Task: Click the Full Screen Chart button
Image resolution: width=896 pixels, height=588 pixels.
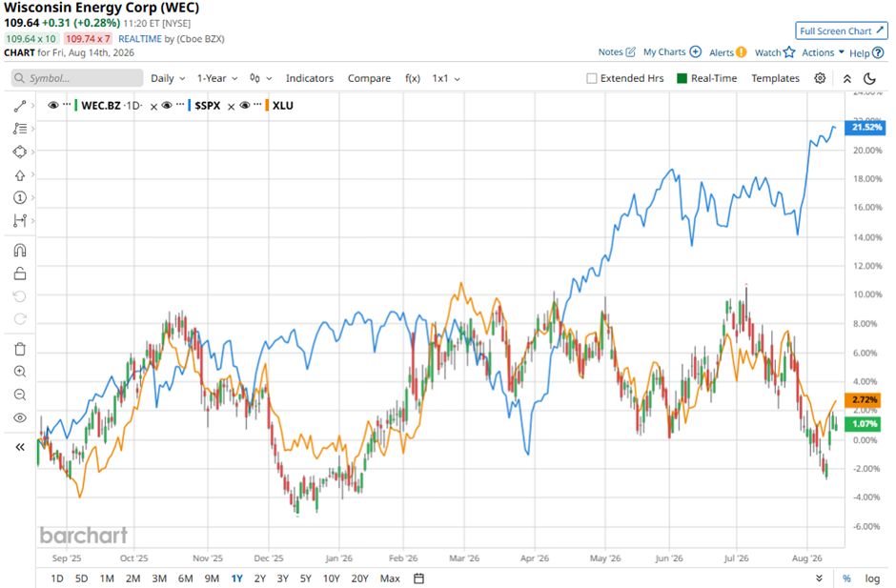Action: coord(841,30)
